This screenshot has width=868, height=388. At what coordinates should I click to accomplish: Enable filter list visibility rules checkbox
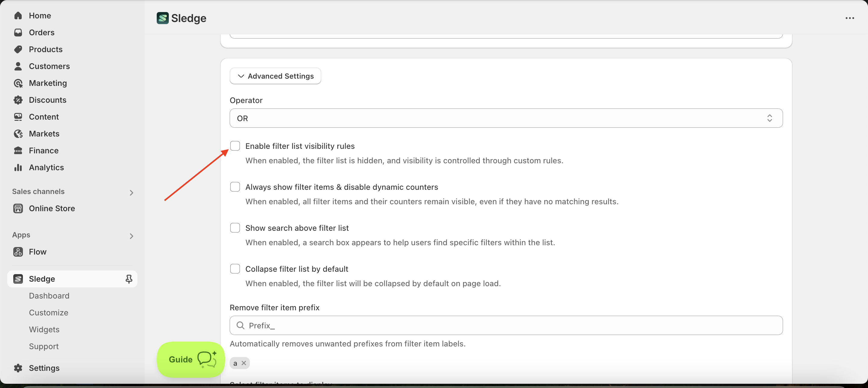235,146
